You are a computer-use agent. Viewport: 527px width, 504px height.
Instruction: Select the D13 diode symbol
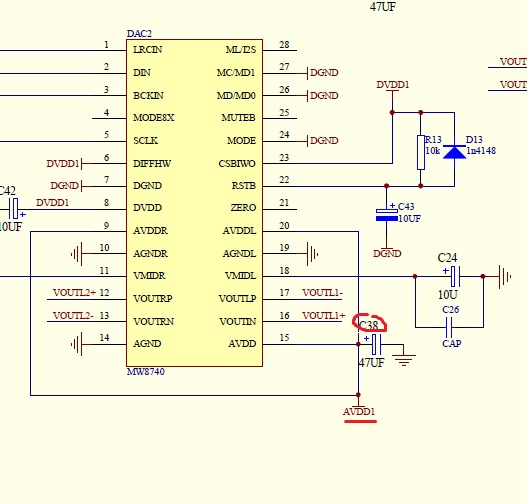[455, 152]
